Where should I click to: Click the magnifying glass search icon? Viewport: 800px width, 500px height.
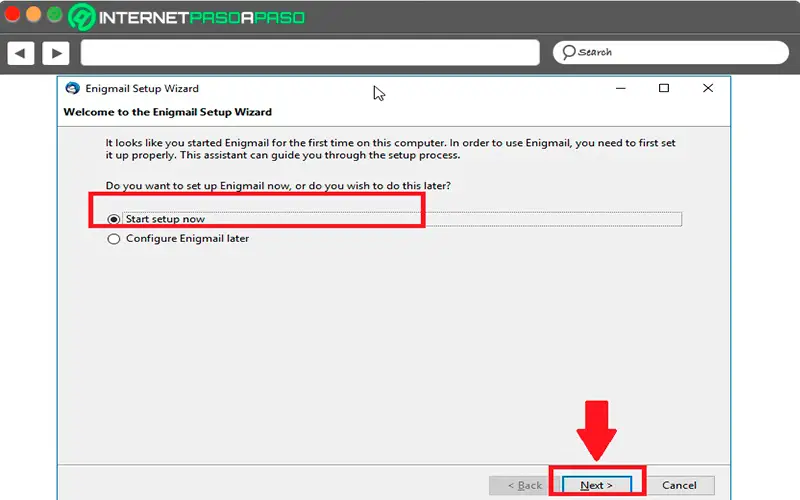(569, 52)
